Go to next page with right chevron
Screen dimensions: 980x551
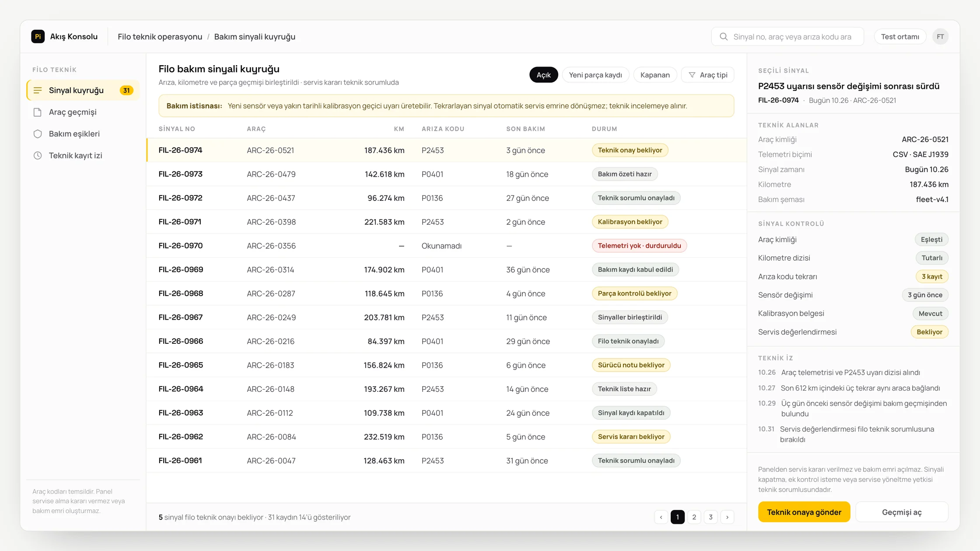point(728,517)
